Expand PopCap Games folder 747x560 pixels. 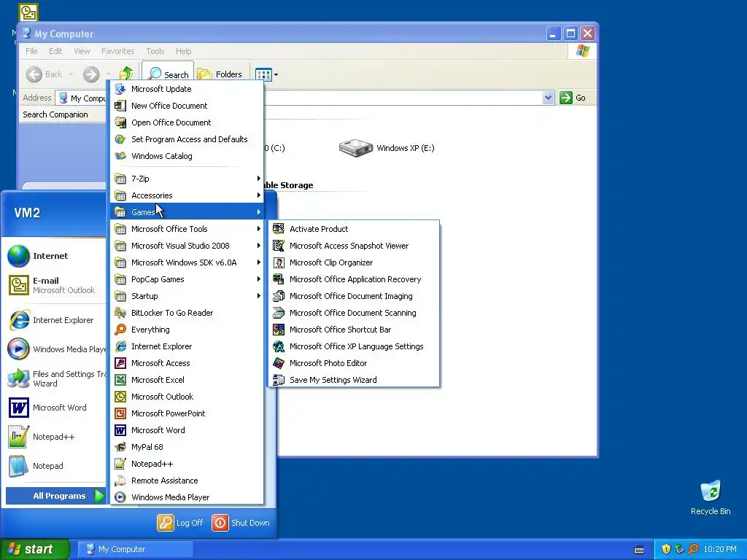[x=187, y=279]
